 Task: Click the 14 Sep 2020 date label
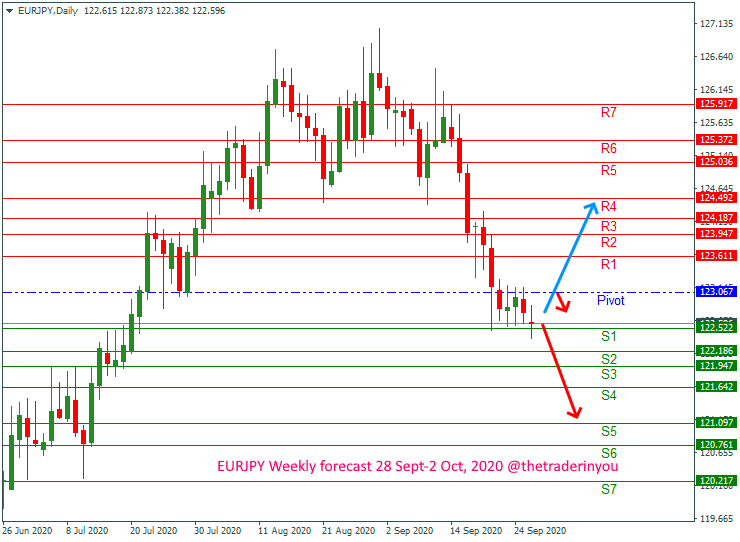[476, 531]
